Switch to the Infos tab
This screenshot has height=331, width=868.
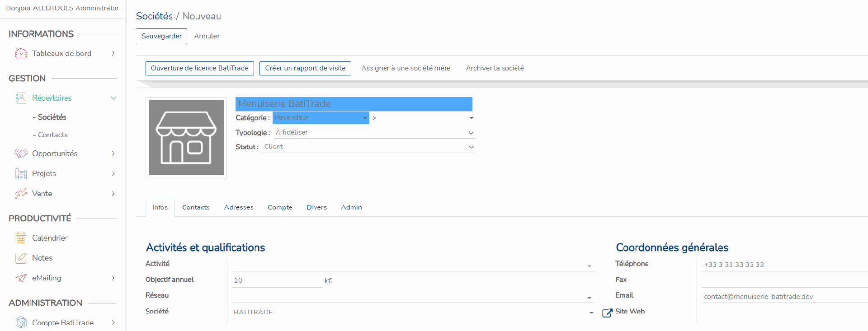(x=160, y=207)
